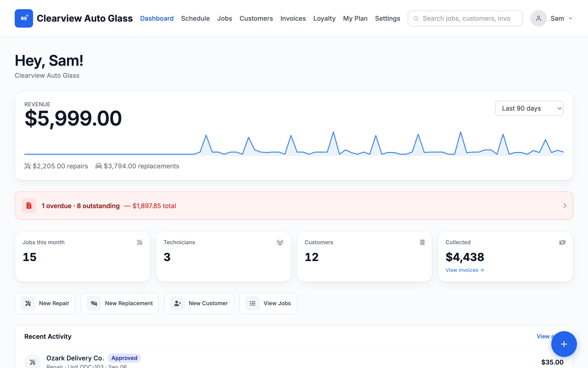The height and width of the screenshot is (368, 588).
Task: Click the $1,897.85 total text
Action: (154, 206)
